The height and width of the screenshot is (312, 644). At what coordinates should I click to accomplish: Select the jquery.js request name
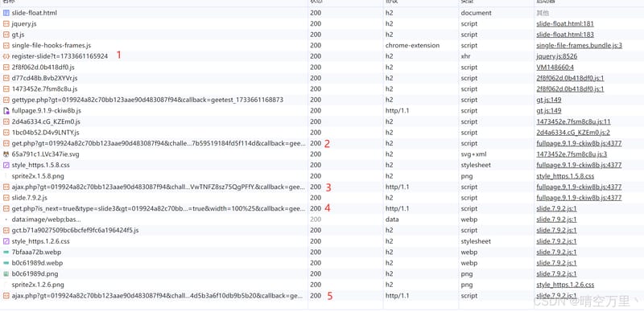[x=24, y=24]
